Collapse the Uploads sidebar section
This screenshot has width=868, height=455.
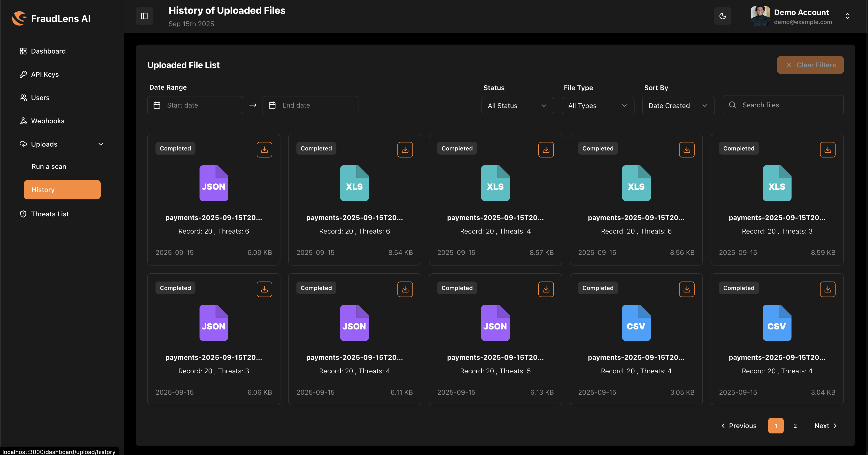click(x=101, y=144)
